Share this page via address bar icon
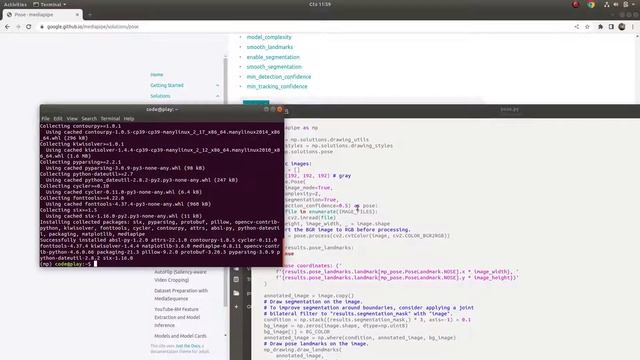The height and width of the screenshot is (360, 640). pos(577,27)
